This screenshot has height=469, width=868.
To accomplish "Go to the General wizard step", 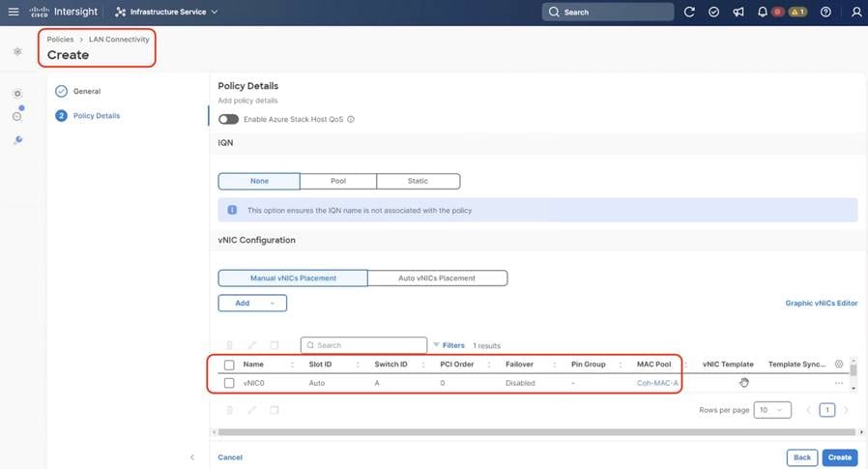I will pyautogui.click(x=87, y=91).
